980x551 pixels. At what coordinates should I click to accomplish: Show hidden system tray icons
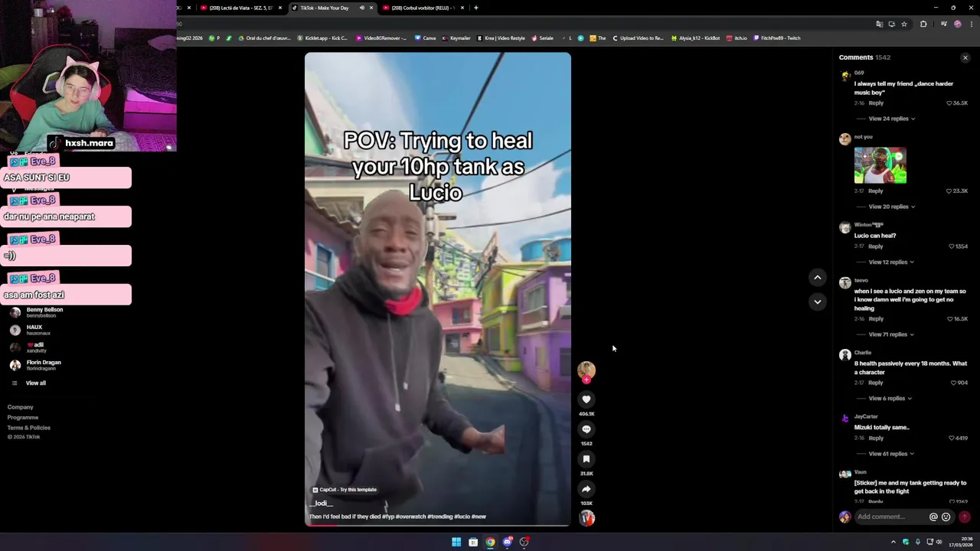point(893,542)
